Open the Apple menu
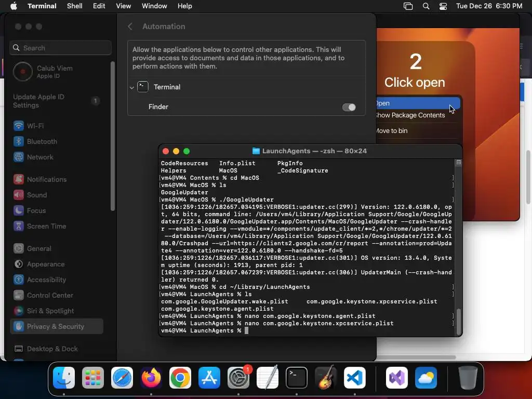 [14, 6]
